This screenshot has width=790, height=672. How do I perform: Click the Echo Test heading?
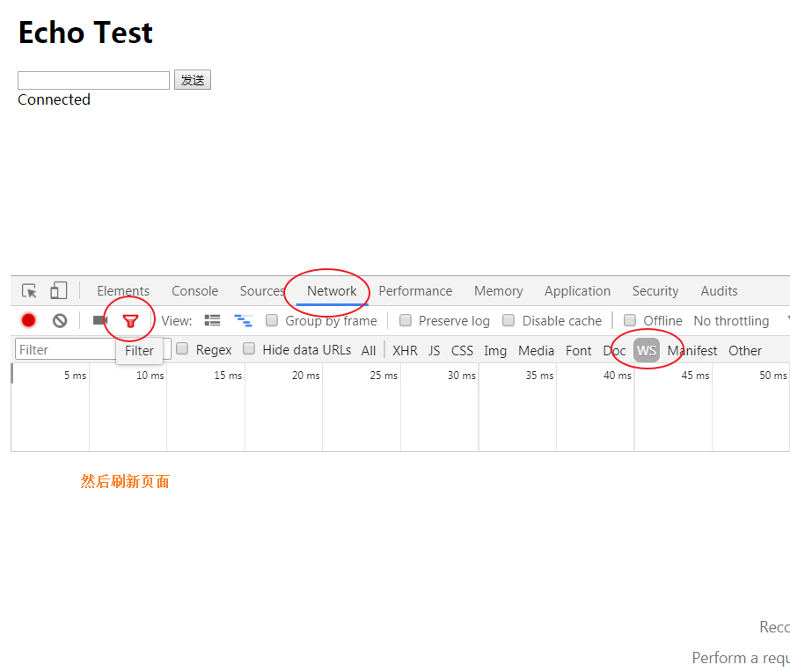pyautogui.click(x=85, y=33)
